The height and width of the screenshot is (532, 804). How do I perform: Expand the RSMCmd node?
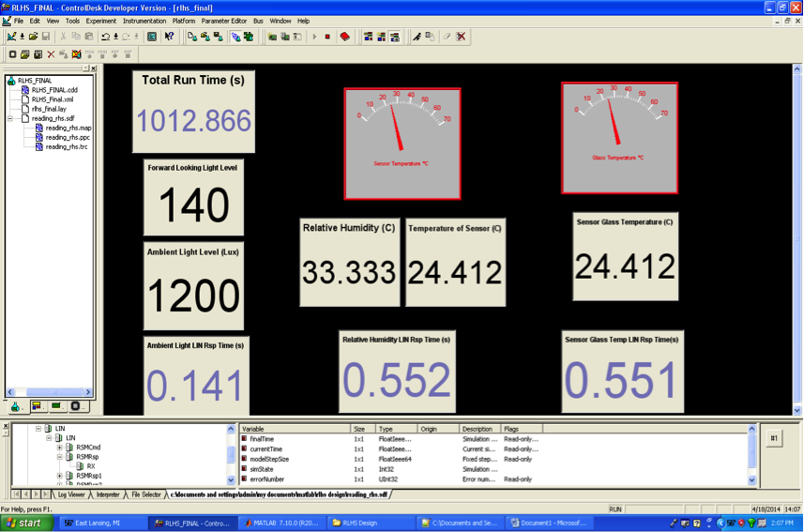click(x=59, y=448)
